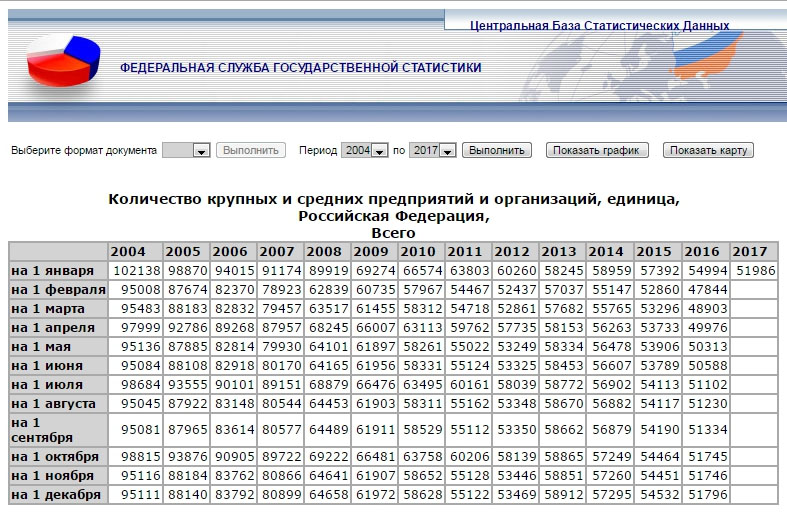Select the 2004 column header
Image resolution: width=787 pixels, height=514 pixels.
coord(135,251)
